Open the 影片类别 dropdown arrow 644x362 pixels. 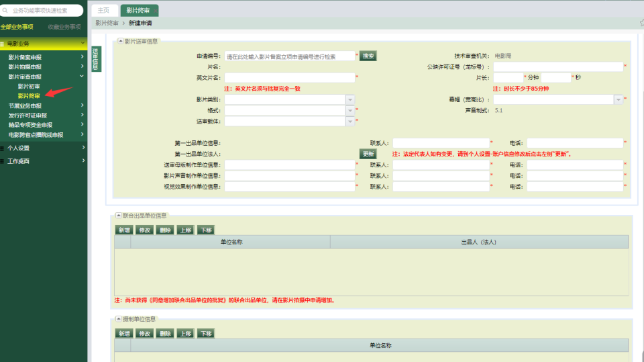[350, 99]
